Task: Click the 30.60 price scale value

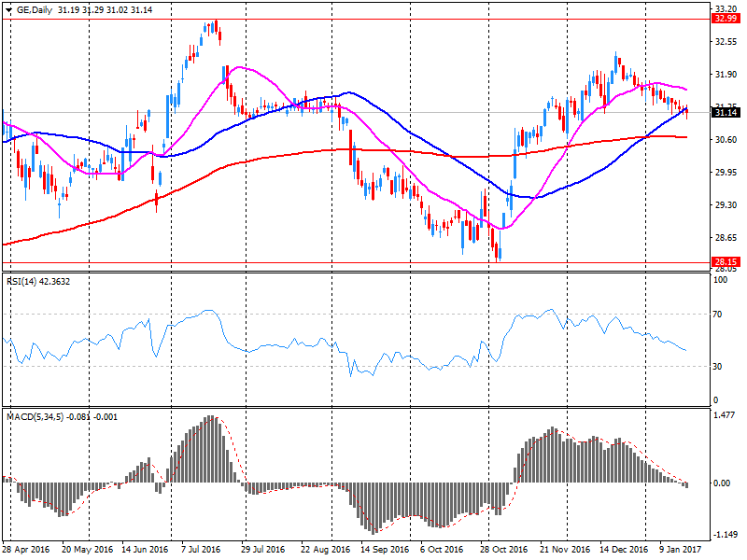Action: pyautogui.click(x=726, y=139)
